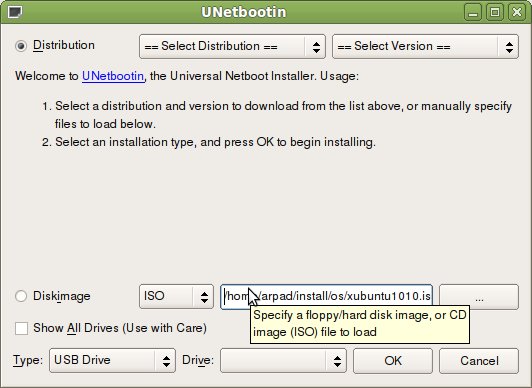The height and width of the screenshot is (388, 532).
Task: Open the ISO image type dropdown
Action: point(176,296)
